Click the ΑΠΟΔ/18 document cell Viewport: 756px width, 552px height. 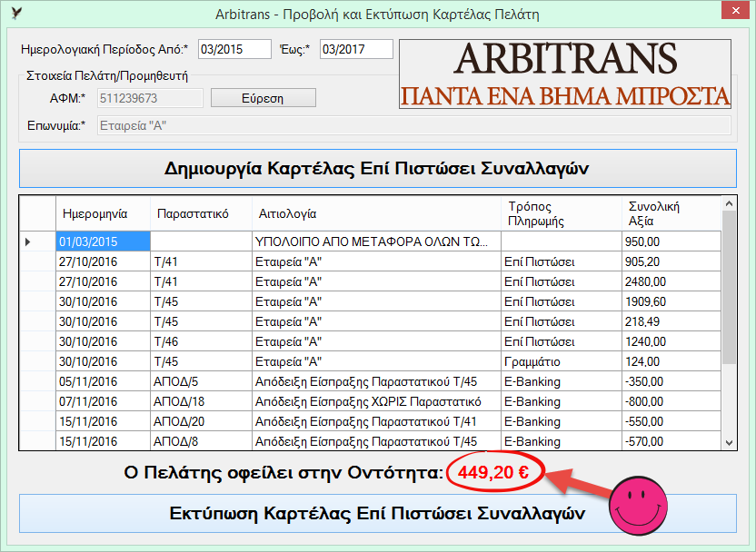point(201,401)
